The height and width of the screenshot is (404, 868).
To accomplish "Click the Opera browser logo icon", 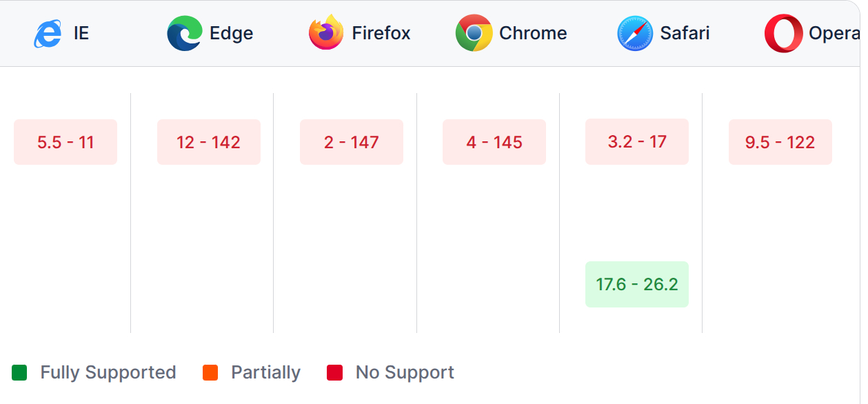I will [x=783, y=33].
